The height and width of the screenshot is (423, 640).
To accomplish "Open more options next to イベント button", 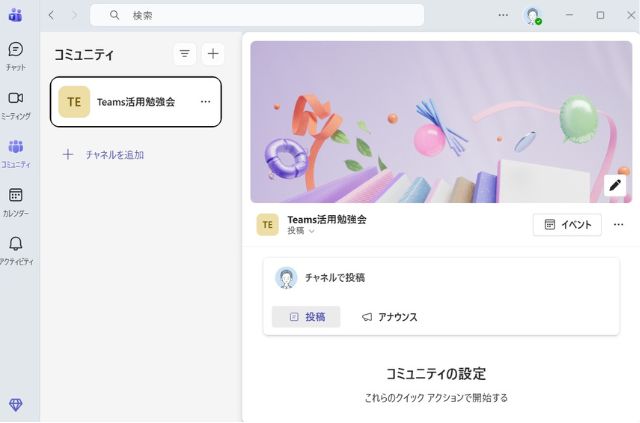I will pyautogui.click(x=619, y=224).
